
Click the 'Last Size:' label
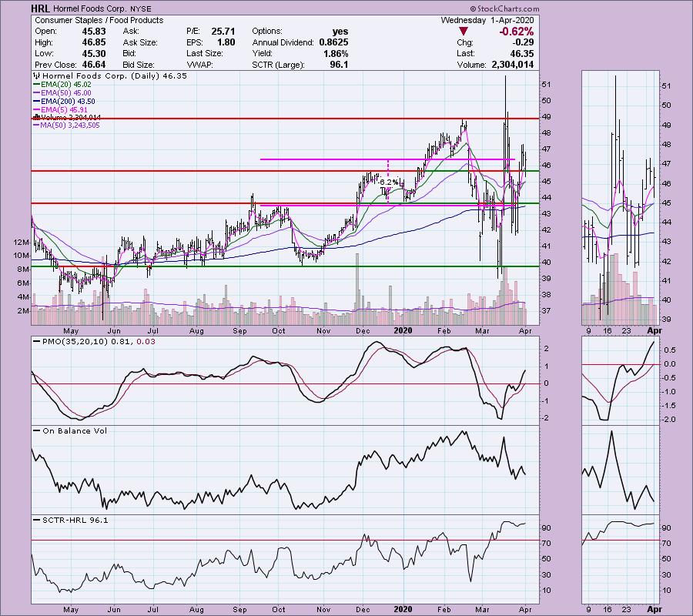[x=204, y=53]
